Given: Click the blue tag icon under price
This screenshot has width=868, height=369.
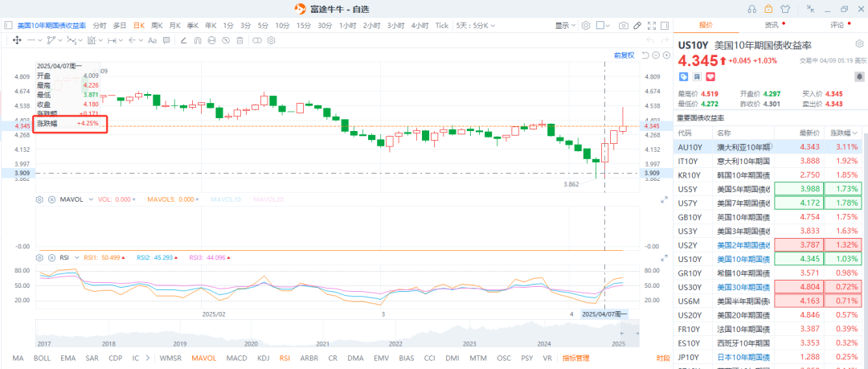Looking at the screenshot, I should (684, 76).
